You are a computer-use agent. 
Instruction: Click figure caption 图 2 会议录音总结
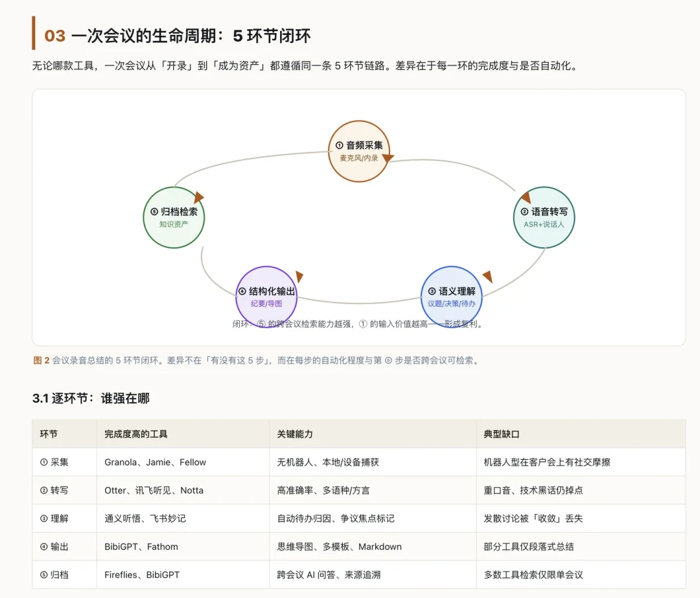(257, 361)
